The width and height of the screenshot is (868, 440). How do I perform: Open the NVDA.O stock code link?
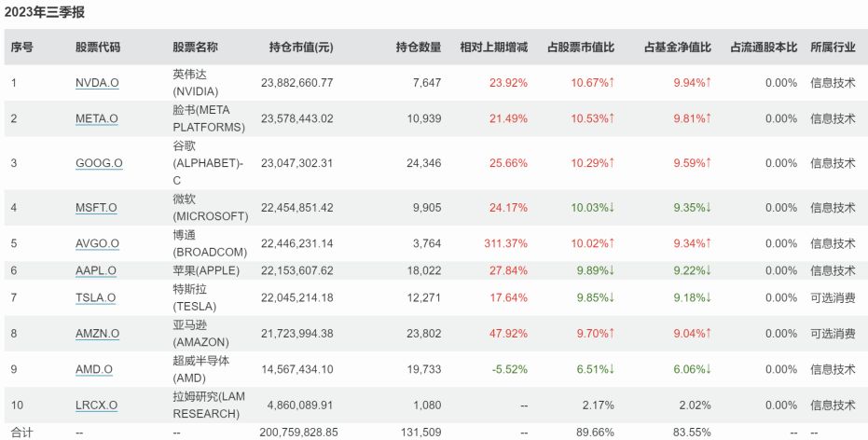(97, 83)
